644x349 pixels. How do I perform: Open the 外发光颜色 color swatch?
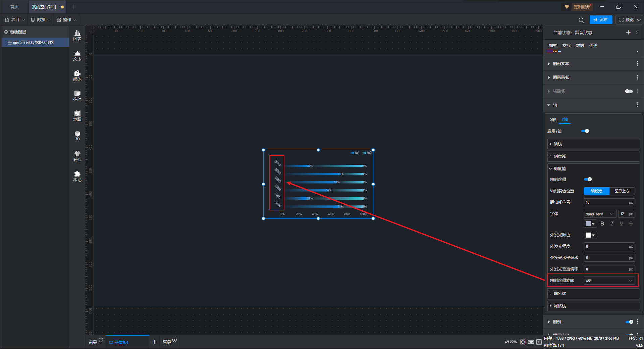pyautogui.click(x=590, y=235)
